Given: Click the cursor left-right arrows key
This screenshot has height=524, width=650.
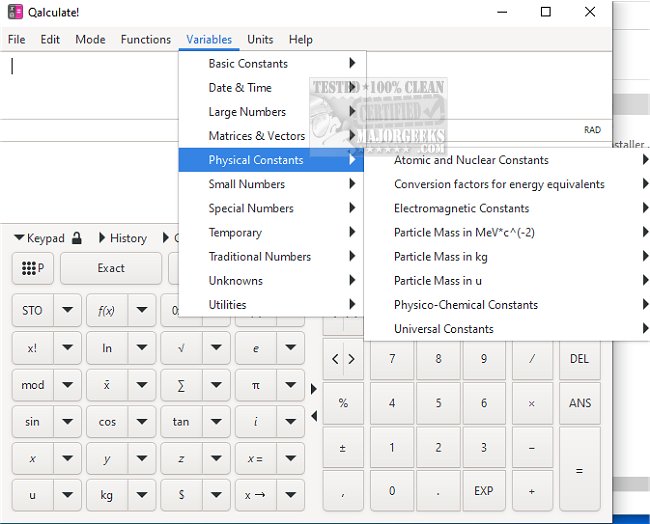Looking at the screenshot, I should [x=343, y=359].
